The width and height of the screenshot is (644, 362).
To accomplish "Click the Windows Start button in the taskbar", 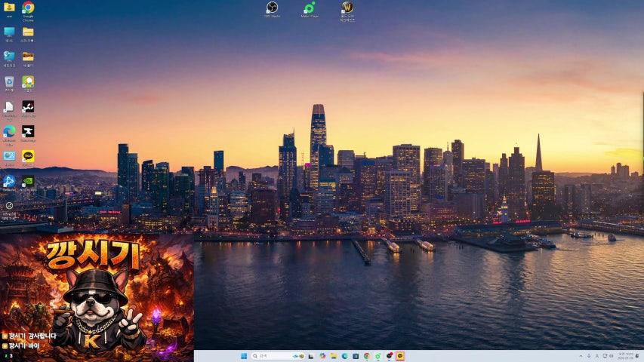I will point(243,356).
